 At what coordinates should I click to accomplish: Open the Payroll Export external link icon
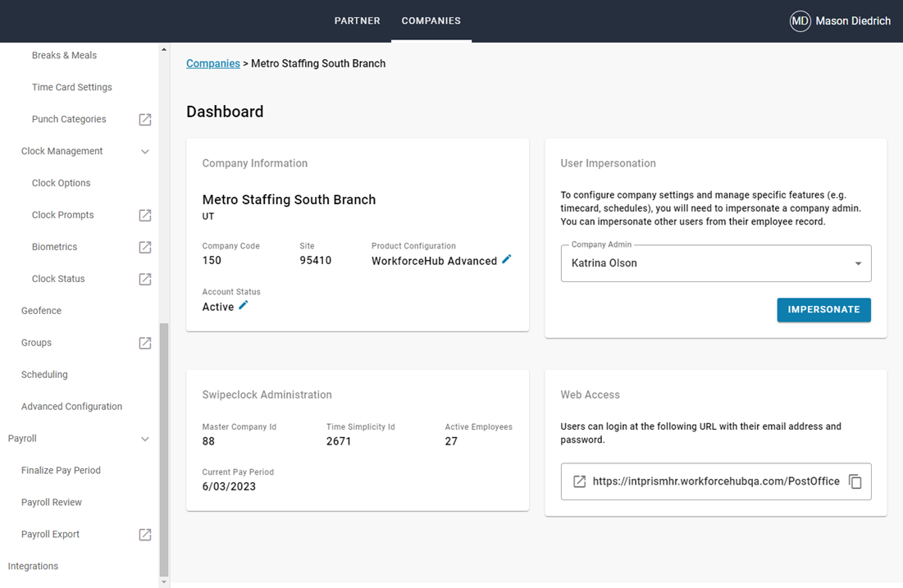(x=145, y=534)
